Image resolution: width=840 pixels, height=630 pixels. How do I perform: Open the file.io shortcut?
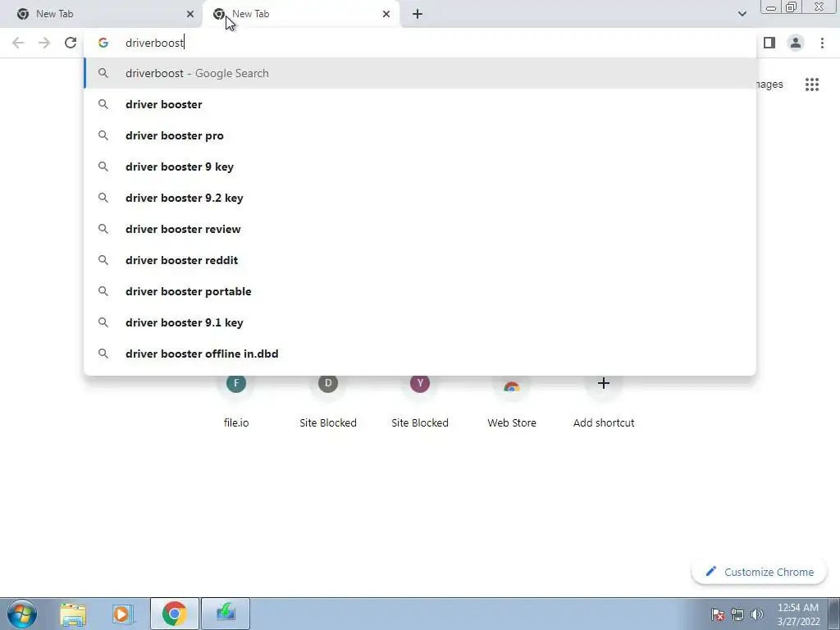[x=236, y=402]
